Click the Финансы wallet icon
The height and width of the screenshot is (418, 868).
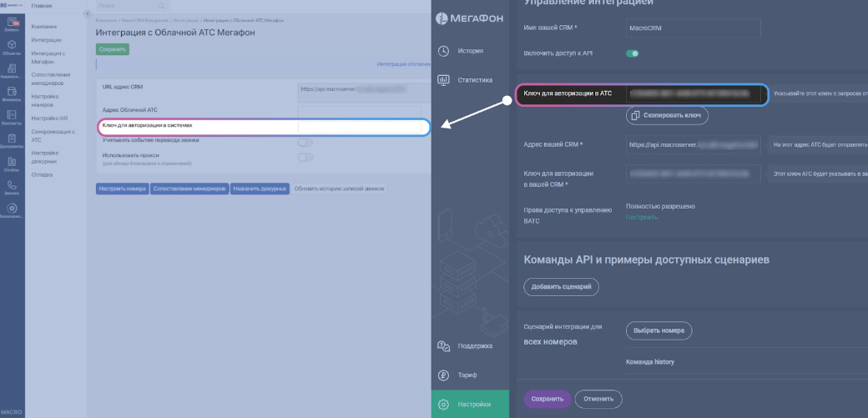[12, 93]
